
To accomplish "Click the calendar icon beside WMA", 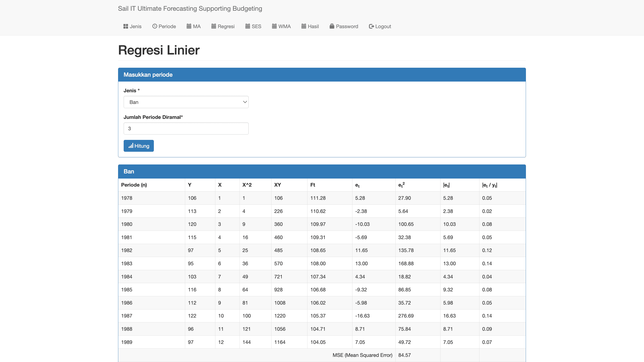I will [x=274, y=26].
